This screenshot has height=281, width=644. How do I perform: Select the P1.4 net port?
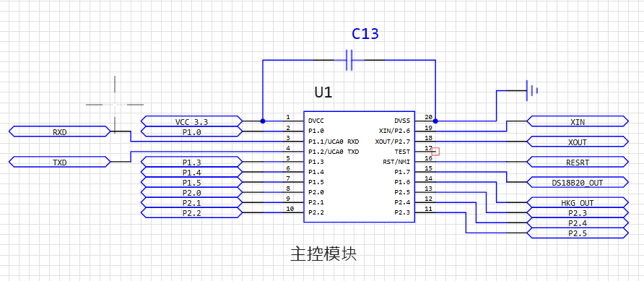[192, 172]
